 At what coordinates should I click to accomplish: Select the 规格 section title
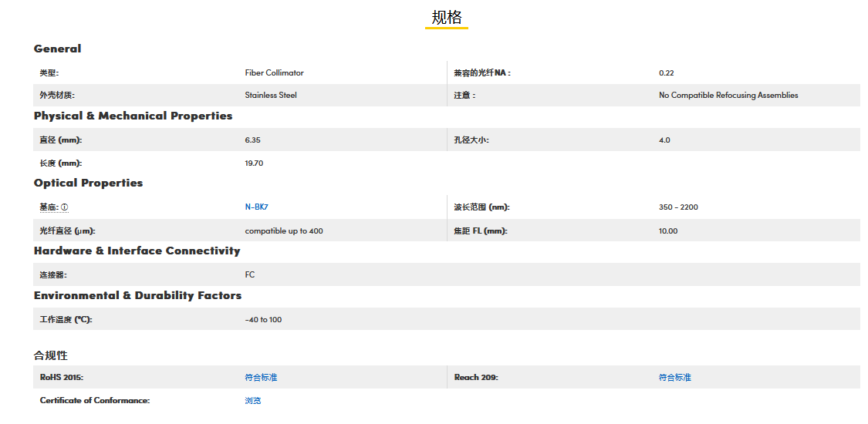point(447,18)
